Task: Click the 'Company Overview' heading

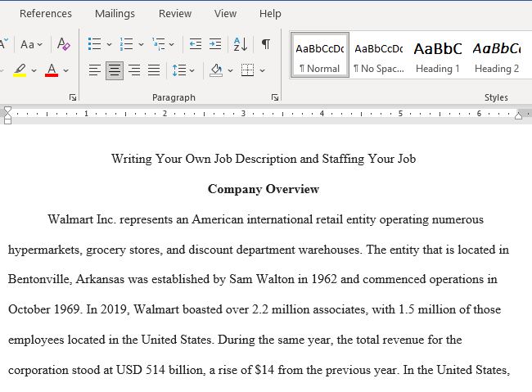Action: click(264, 189)
